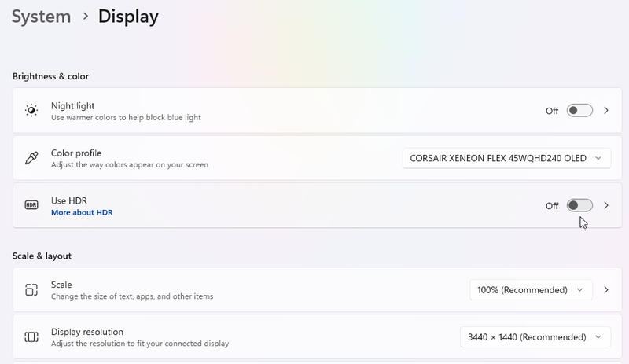Image resolution: width=629 pixels, height=364 pixels.
Task: Click the Display page title
Action: click(128, 16)
